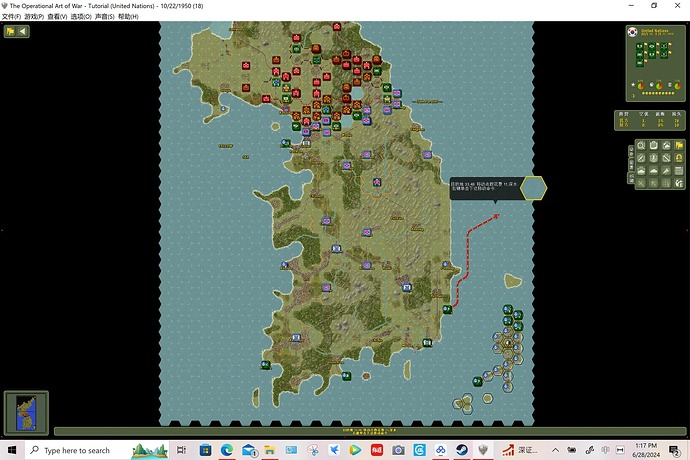Open the 选项(O) menu
690x460 pixels.
[81, 16]
